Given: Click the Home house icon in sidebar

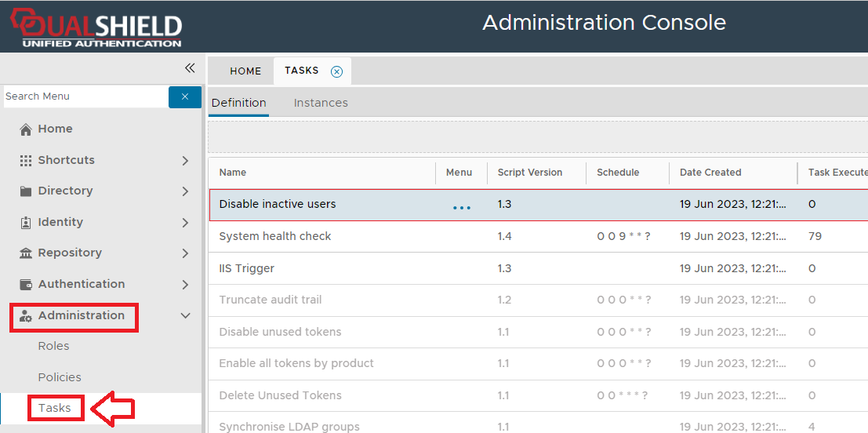Looking at the screenshot, I should pyautogui.click(x=26, y=129).
